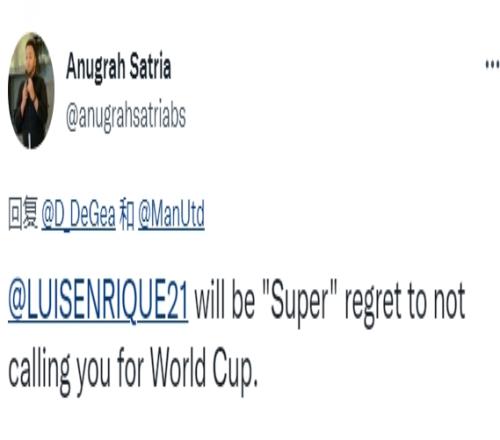Expand tweet actions via ellipsis icon
The image size is (500, 440).
pyautogui.click(x=492, y=64)
